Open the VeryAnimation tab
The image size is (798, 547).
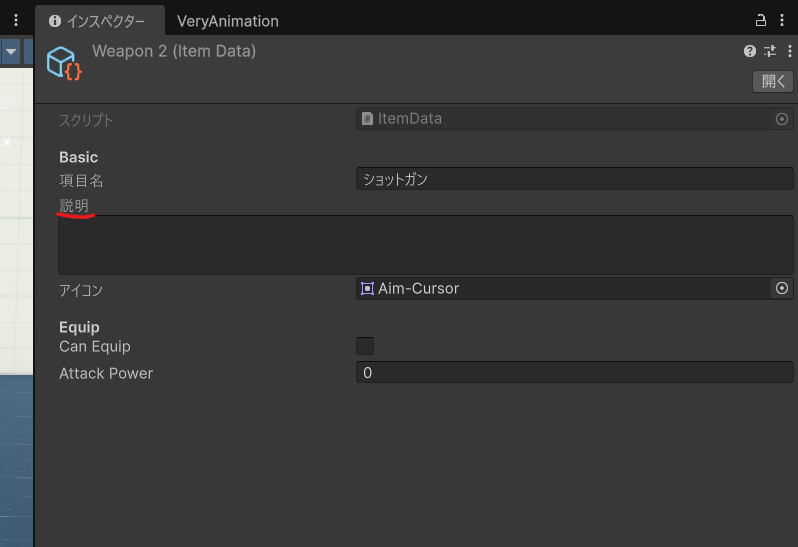pos(227,21)
